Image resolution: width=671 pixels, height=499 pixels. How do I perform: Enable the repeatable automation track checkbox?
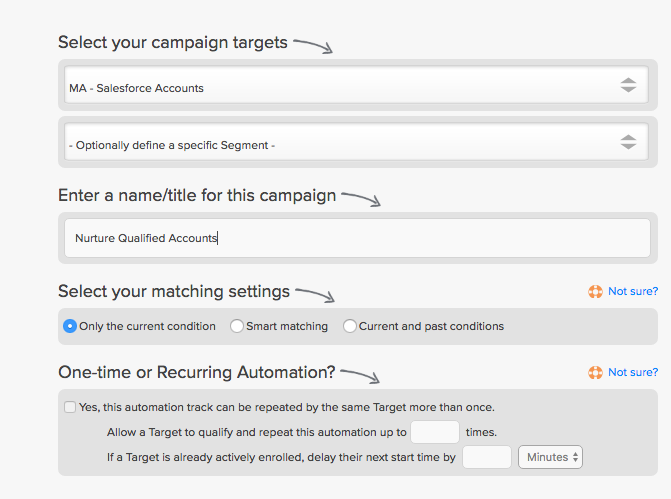tap(70, 407)
